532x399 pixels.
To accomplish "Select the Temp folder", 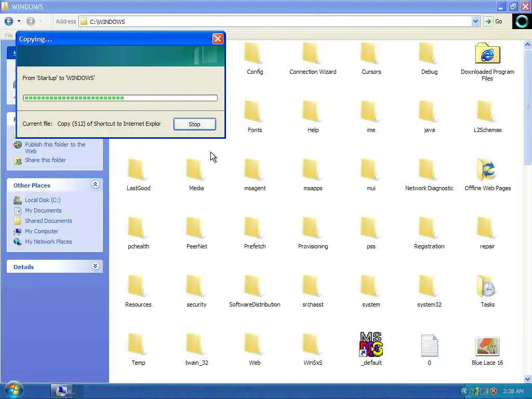I will (138, 349).
